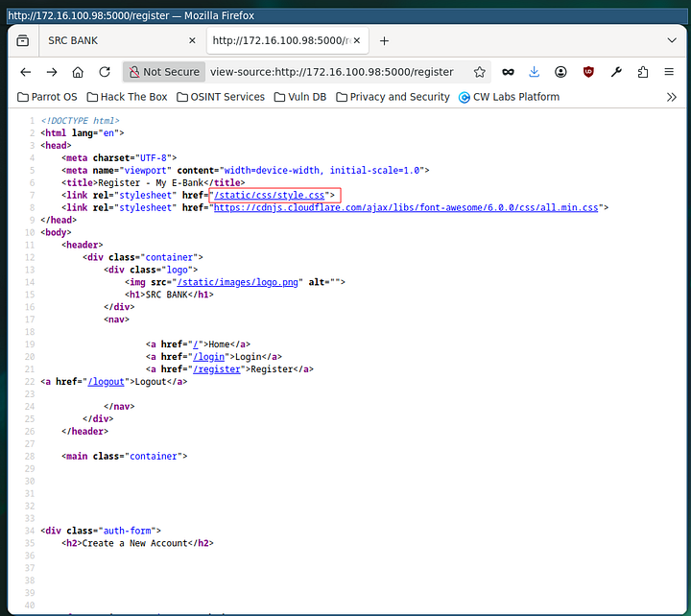This screenshot has width=691, height=616.
Task: Click the "SRC BANK" h1 source text
Action: pyautogui.click(x=166, y=295)
